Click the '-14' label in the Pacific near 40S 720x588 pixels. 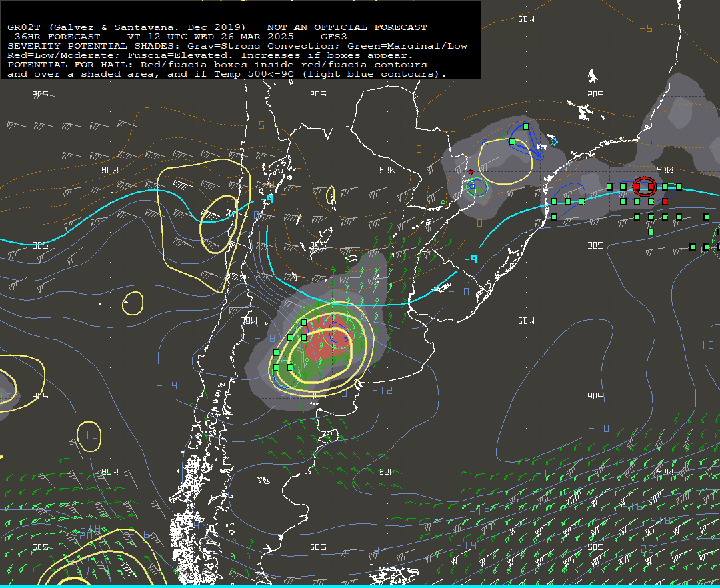167,385
